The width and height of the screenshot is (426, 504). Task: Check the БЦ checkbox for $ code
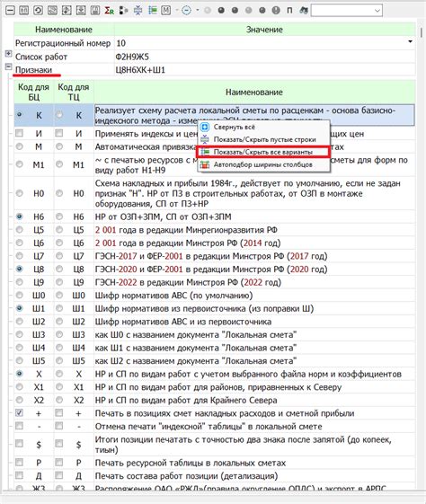19,444
